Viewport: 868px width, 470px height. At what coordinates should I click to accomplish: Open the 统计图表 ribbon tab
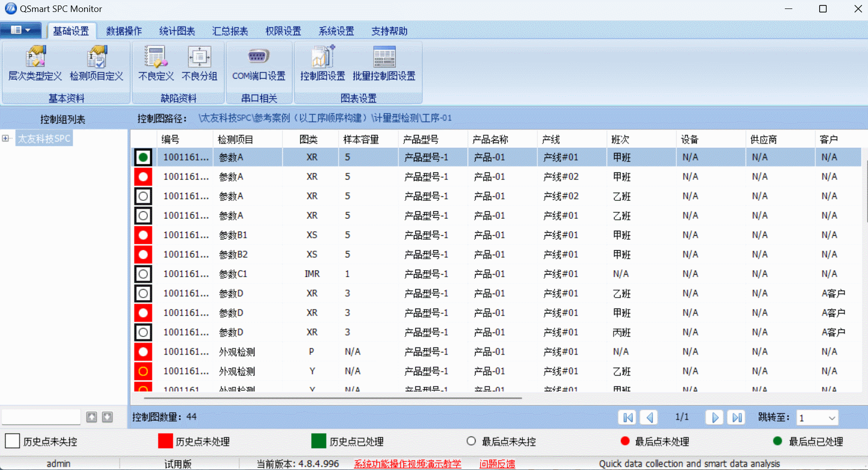[x=177, y=30]
